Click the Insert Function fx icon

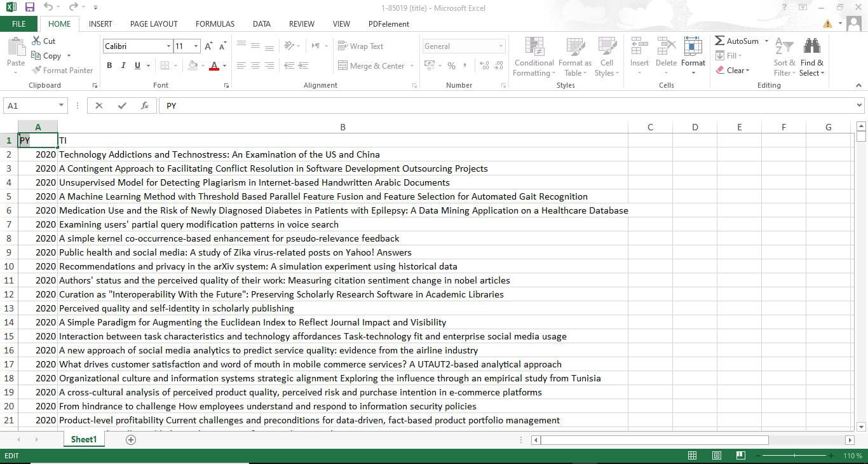145,106
